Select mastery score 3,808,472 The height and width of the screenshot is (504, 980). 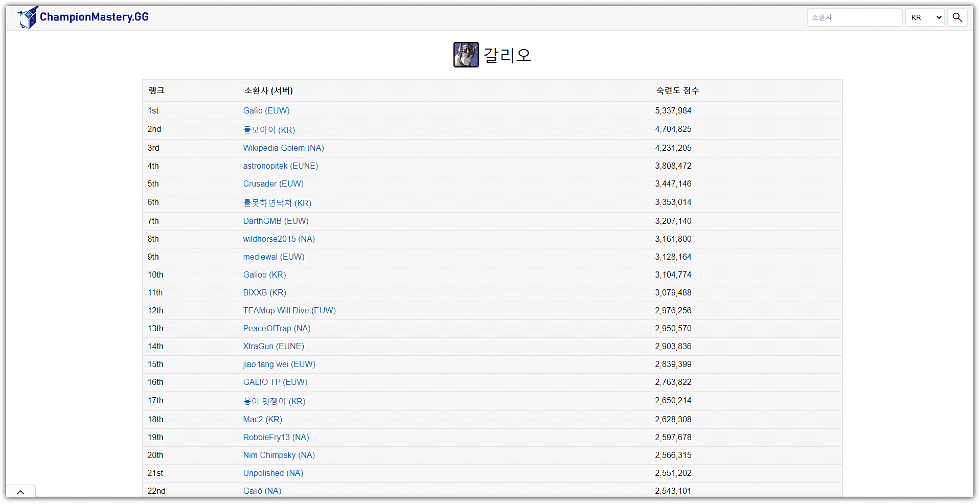[673, 166]
